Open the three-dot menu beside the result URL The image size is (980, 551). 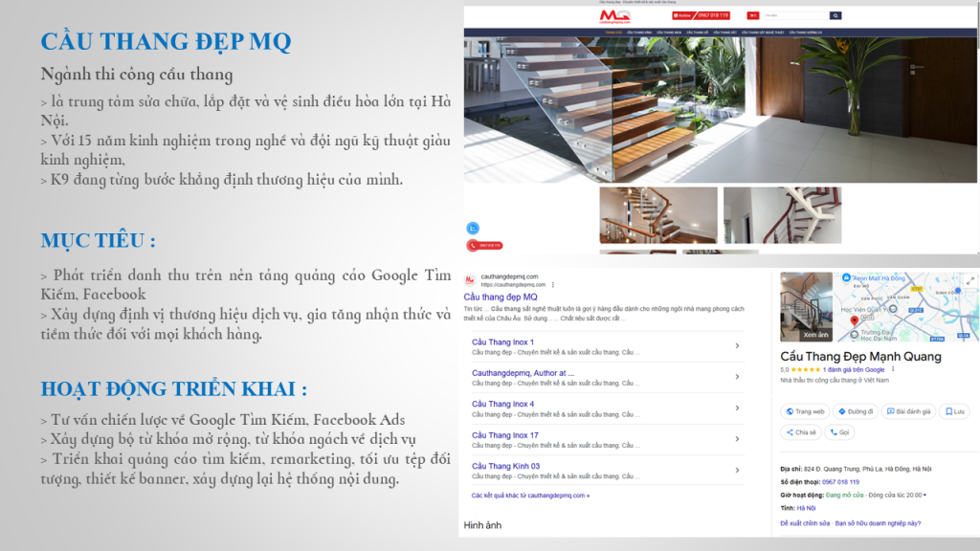(x=553, y=285)
